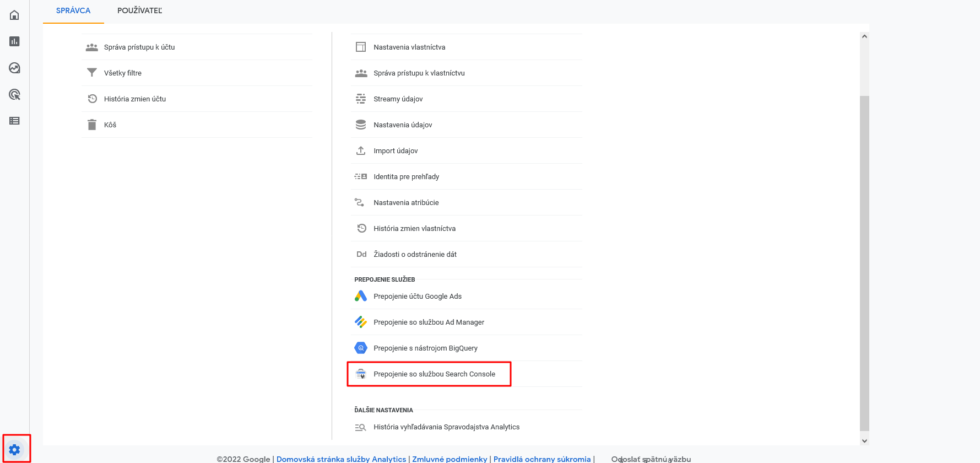This screenshot has height=463, width=980.
Task: Click the Streamy údajov streams icon
Action: point(361,99)
